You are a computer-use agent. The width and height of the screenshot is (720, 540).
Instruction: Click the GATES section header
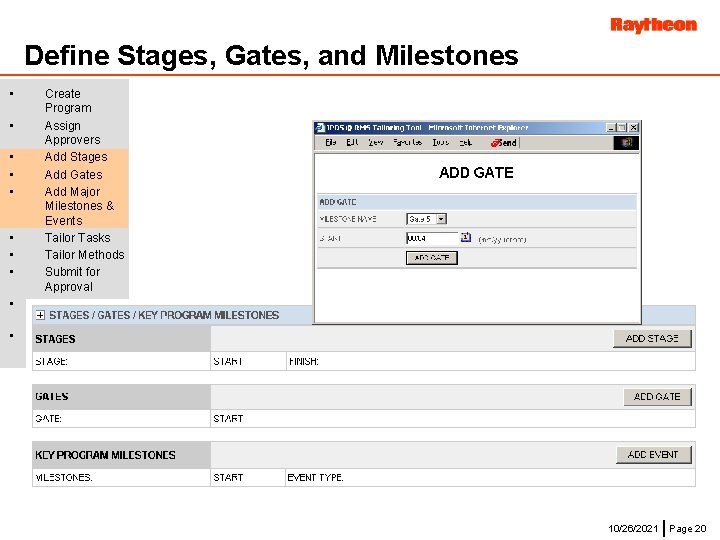tap(121, 397)
